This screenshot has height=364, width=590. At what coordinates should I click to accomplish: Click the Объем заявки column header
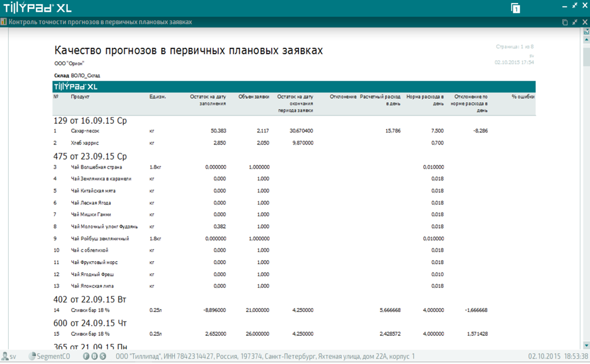pos(254,97)
